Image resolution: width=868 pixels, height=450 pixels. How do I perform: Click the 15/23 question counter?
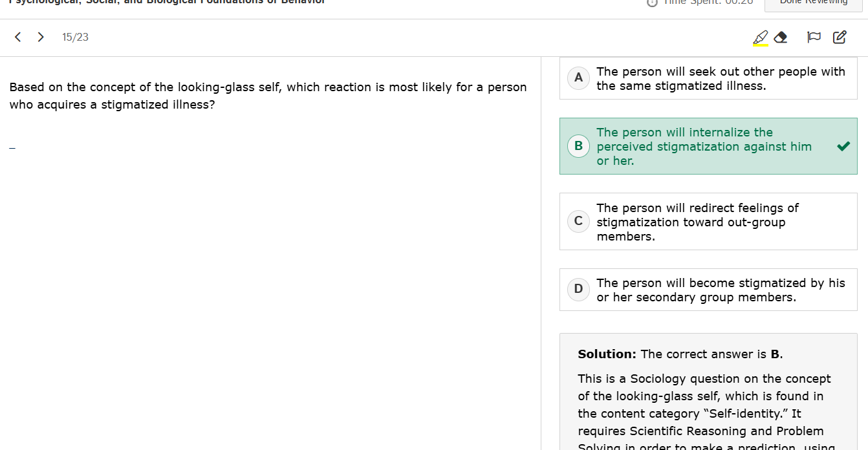pos(75,37)
